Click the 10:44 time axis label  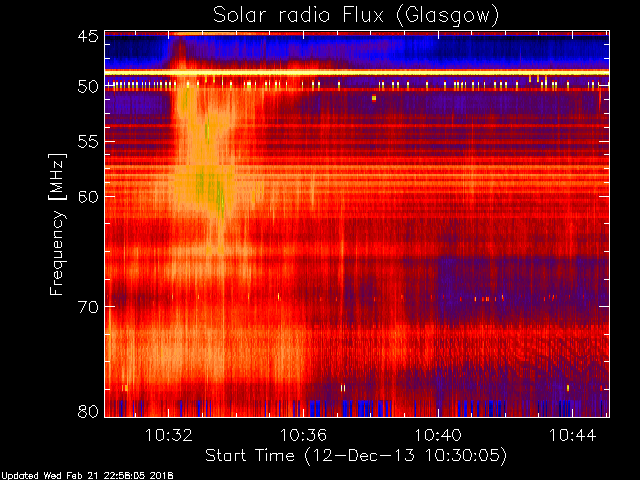[x=573, y=435]
